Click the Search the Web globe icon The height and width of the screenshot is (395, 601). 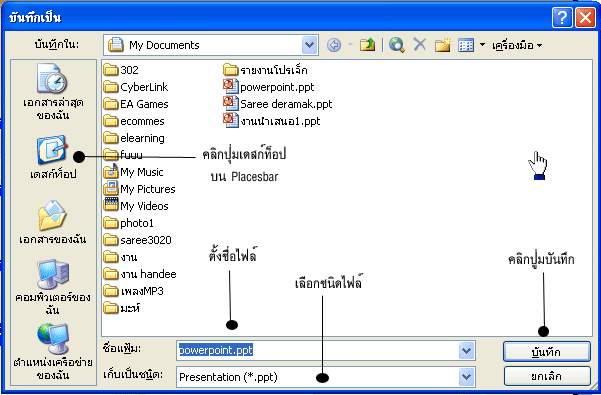[397, 45]
